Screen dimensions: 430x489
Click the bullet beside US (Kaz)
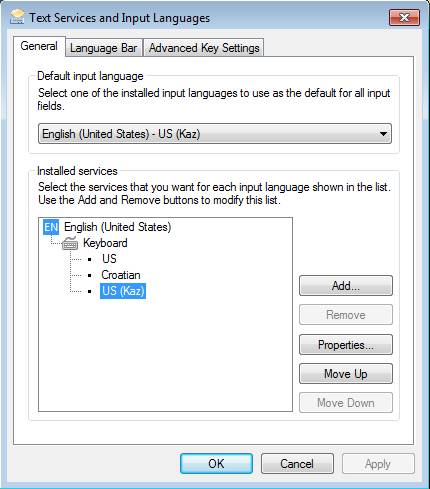(x=90, y=291)
